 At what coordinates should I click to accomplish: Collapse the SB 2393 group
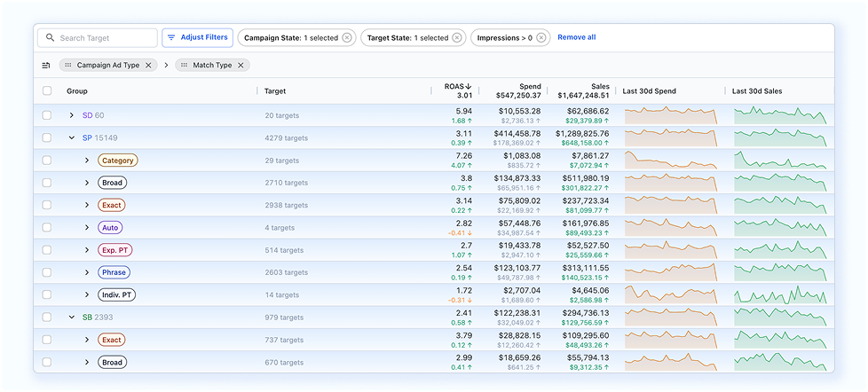pyautogui.click(x=71, y=317)
